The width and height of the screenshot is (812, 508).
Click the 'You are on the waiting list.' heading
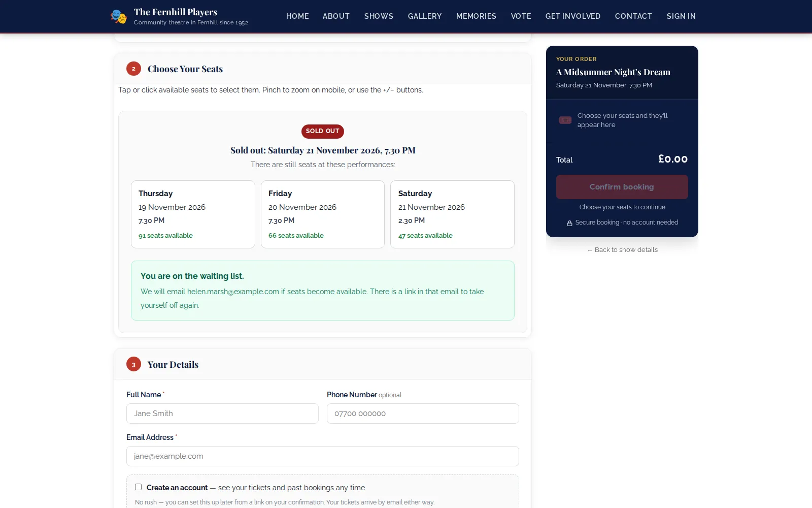pyautogui.click(x=192, y=276)
